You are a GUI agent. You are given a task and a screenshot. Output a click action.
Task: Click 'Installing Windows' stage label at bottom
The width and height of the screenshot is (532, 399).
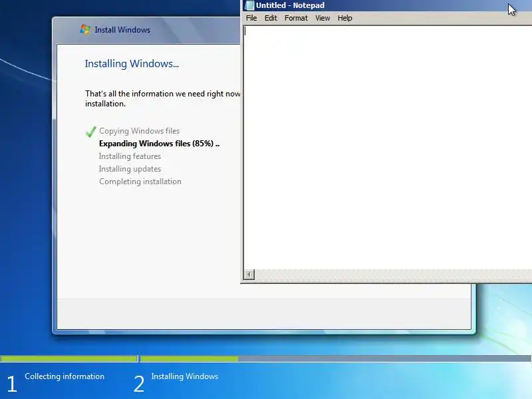185,376
